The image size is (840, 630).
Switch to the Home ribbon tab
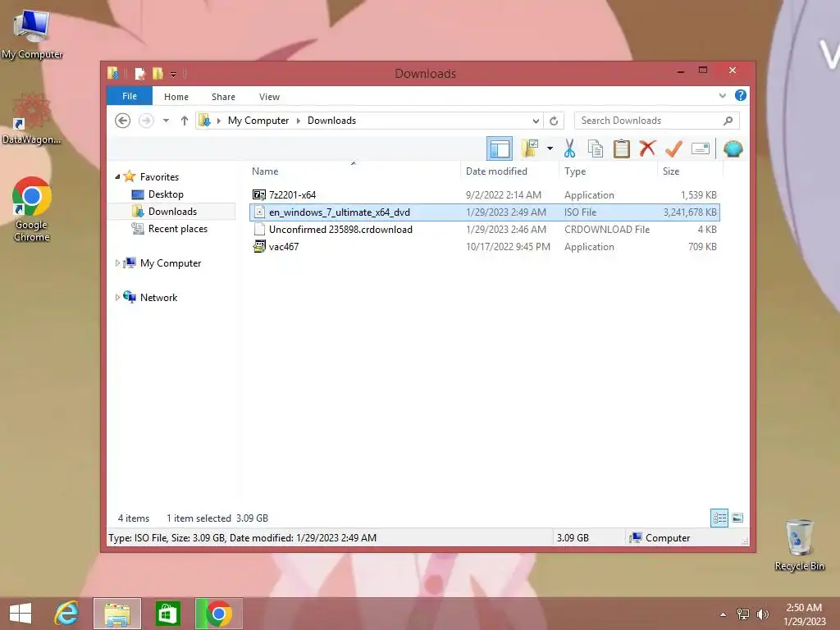(x=176, y=97)
